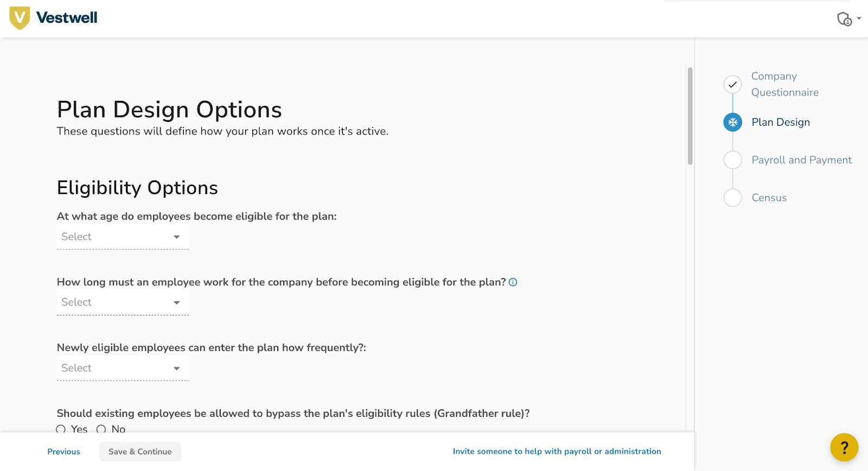Open the yellow question mark help button
868x471 pixels.
[844, 447]
